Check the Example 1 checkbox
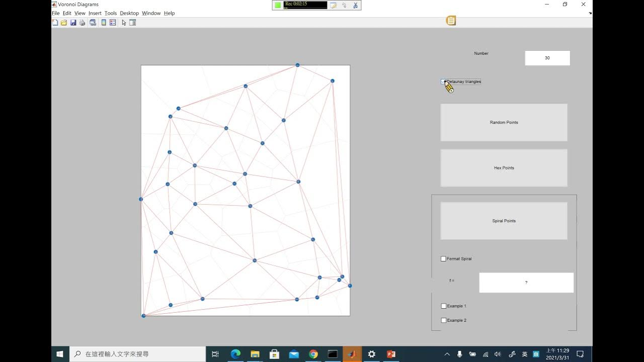This screenshot has height=362, width=644. point(444,306)
